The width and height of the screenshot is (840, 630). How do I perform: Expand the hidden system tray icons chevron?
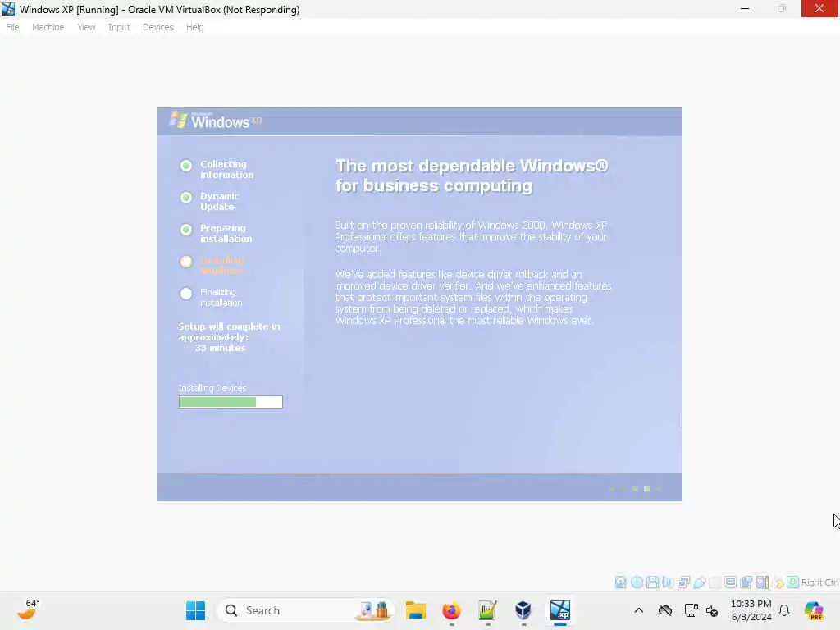click(638, 610)
